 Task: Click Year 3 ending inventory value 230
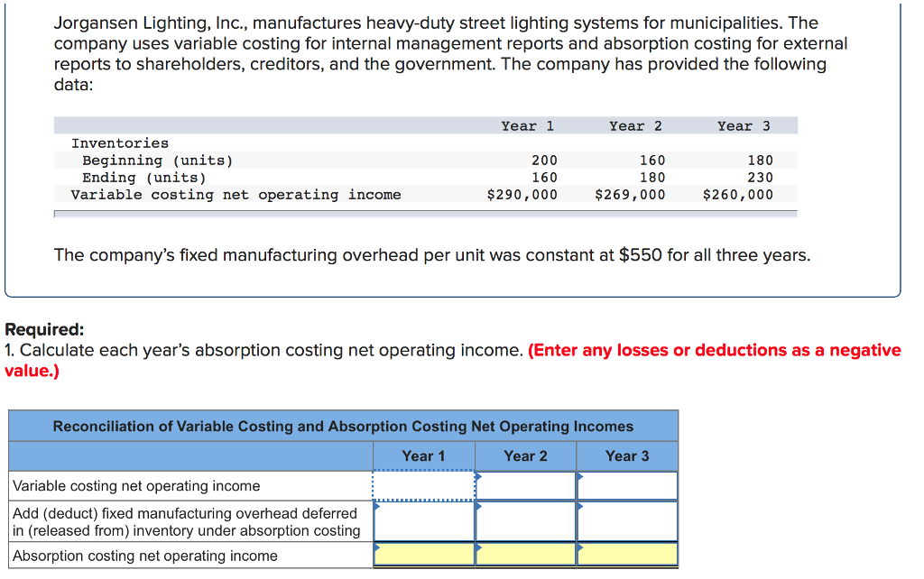[760, 178]
